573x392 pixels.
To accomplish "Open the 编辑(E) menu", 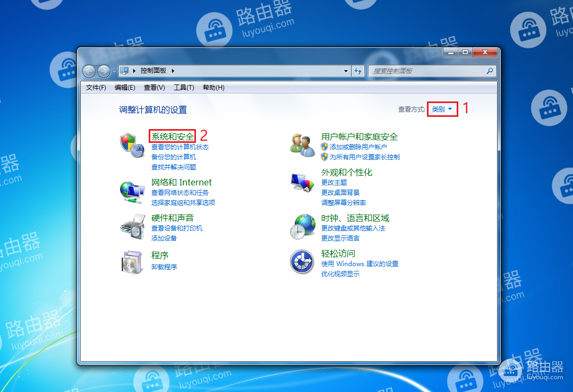I will (x=125, y=88).
